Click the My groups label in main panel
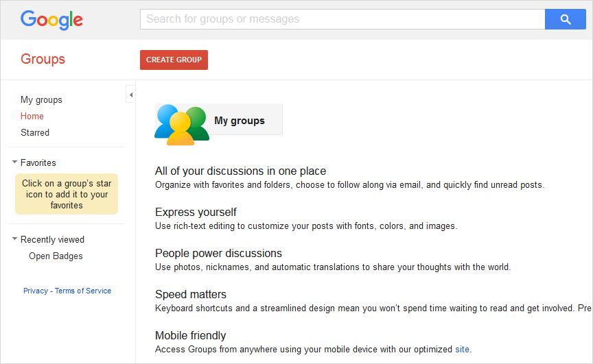 click(x=240, y=121)
